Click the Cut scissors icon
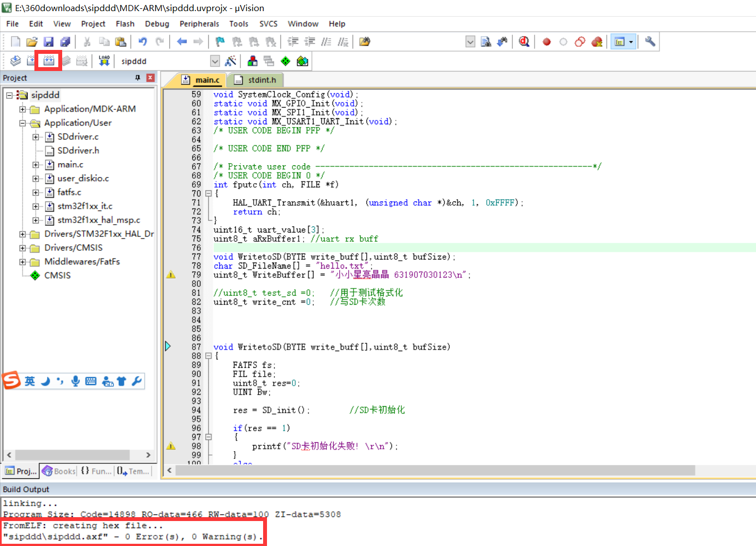The image size is (756, 546). pyautogui.click(x=87, y=42)
